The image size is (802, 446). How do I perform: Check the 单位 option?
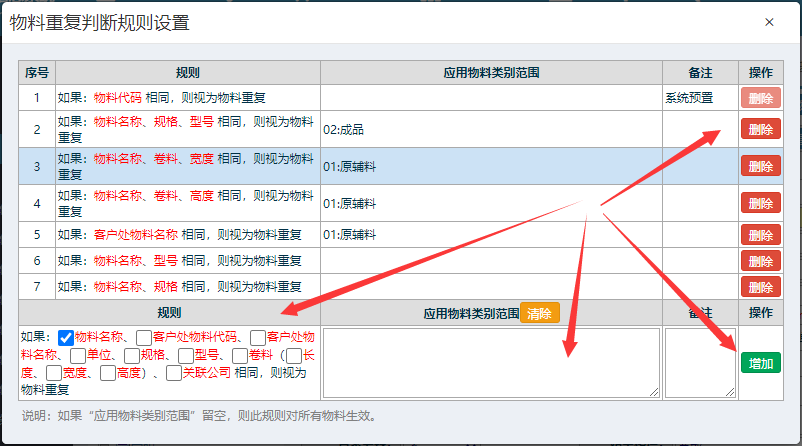pos(77,355)
